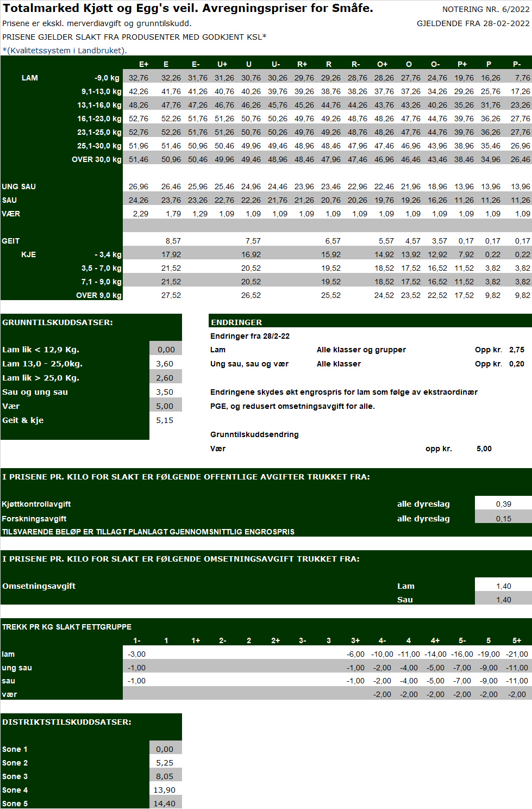Click fat group '3+' column header

click(355, 640)
